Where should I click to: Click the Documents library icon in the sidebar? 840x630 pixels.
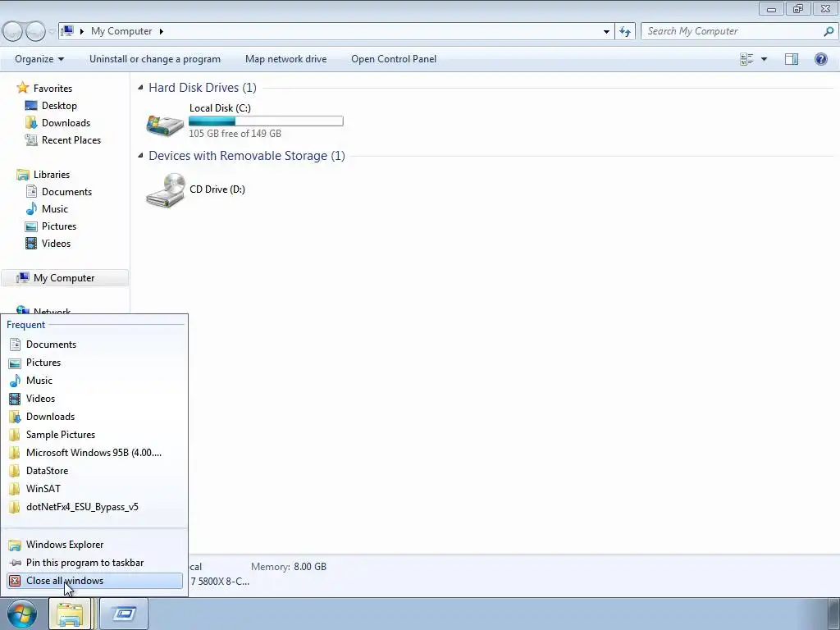[x=32, y=191]
